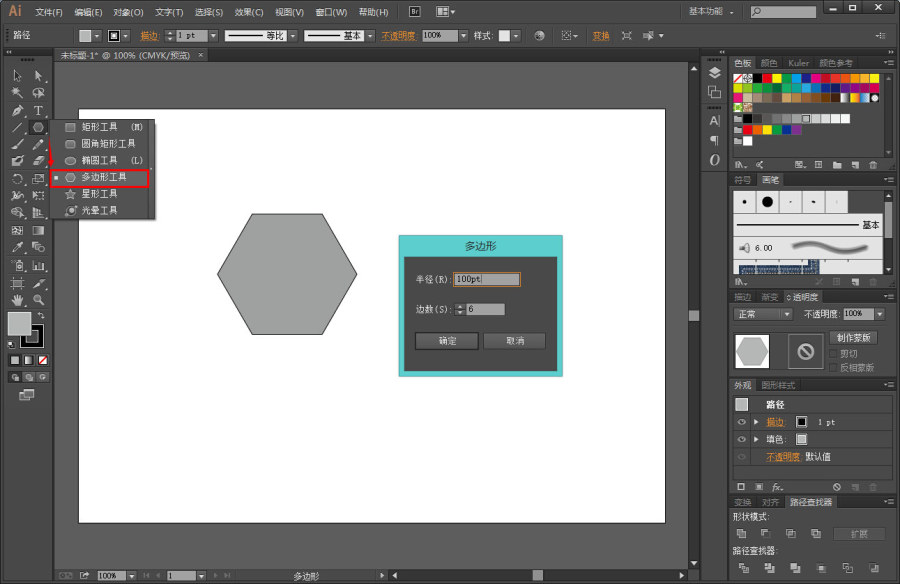Select the Paintbrush tool

point(17,144)
